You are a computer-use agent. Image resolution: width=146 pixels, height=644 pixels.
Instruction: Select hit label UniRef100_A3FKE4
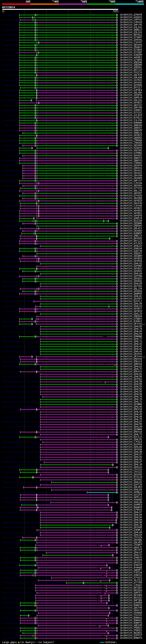(x=131, y=90)
